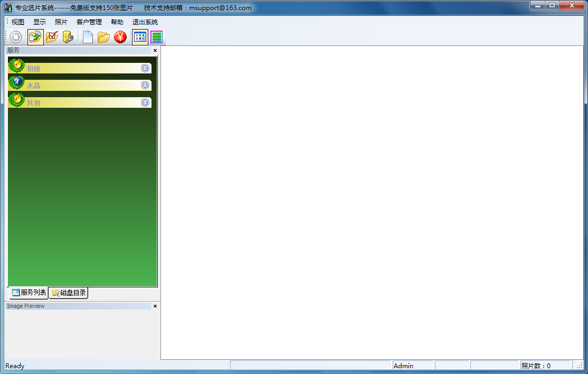Open the 客户管理 menu
The width and height of the screenshot is (588, 374).
(x=89, y=22)
